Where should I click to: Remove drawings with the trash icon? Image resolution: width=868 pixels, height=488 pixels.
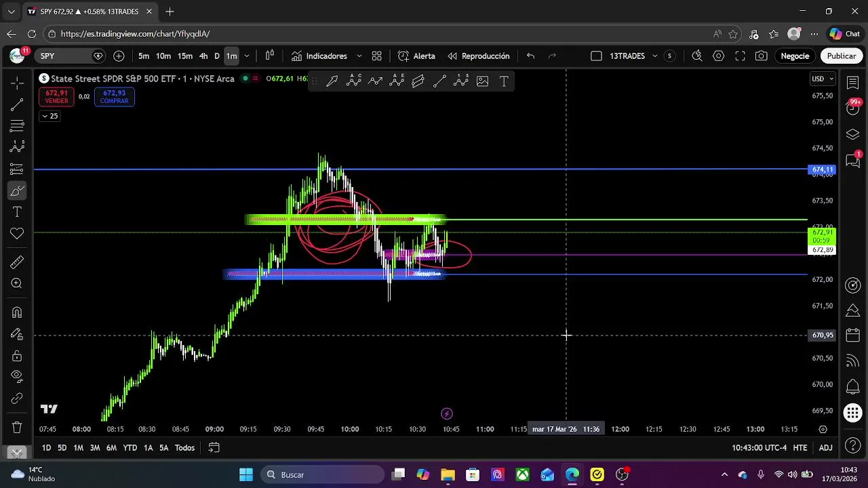[17, 428]
